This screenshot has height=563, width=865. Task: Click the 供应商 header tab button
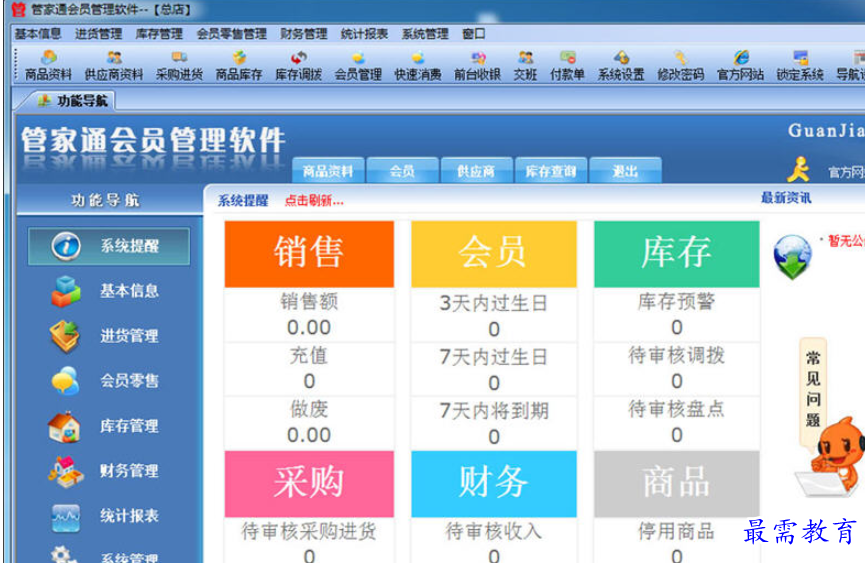[477, 170]
